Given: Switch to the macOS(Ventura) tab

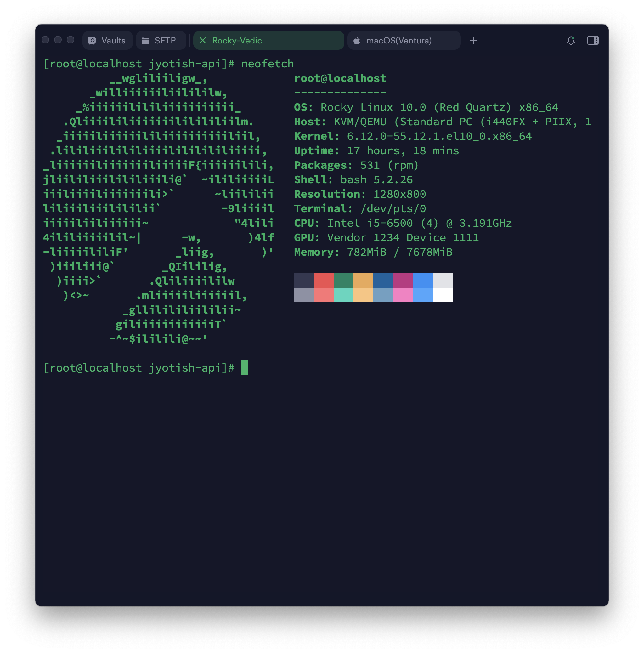Looking at the screenshot, I should (x=404, y=41).
